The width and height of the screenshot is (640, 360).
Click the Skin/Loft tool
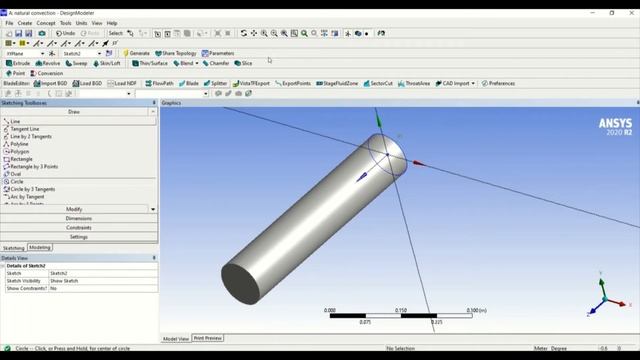[x=107, y=63]
